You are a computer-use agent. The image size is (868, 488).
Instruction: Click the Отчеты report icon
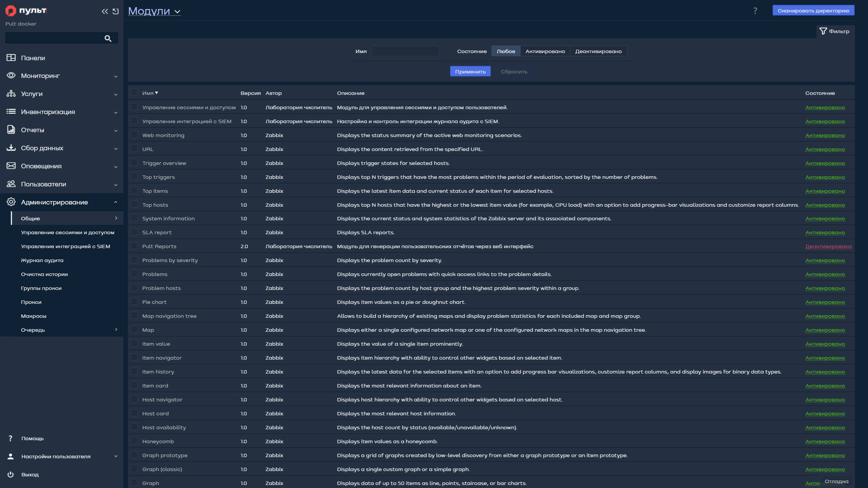point(11,130)
